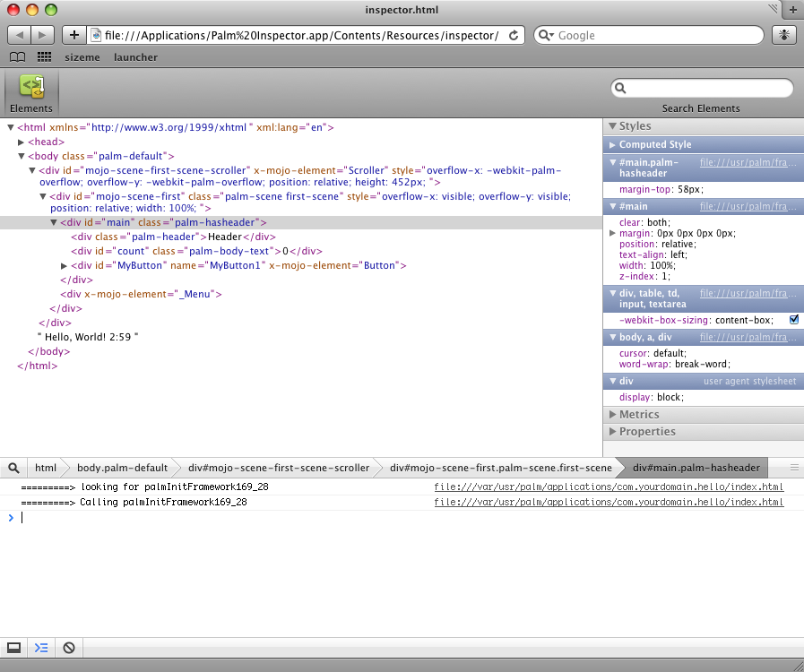Open the #main rule source file link
Image resolution: width=804 pixels, height=672 pixels.
(x=748, y=206)
